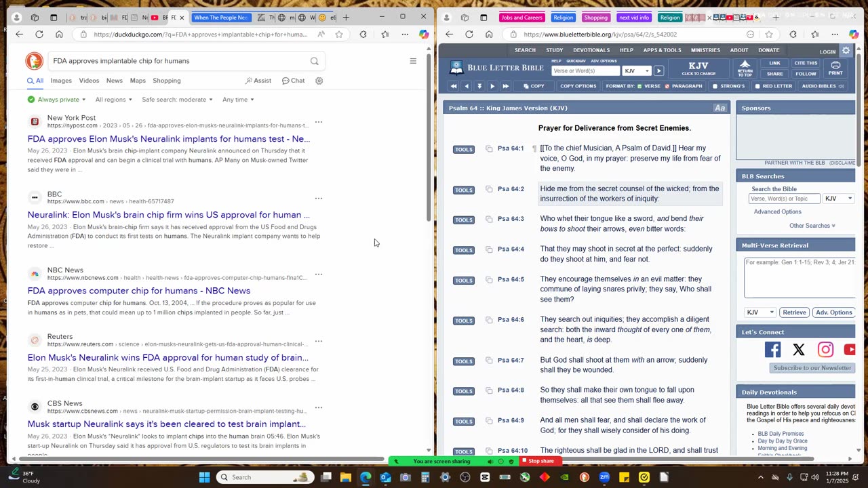Open the Chat feature in DuckDuckGo
Image resolution: width=868 pixels, height=488 pixels.
click(x=294, y=81)
